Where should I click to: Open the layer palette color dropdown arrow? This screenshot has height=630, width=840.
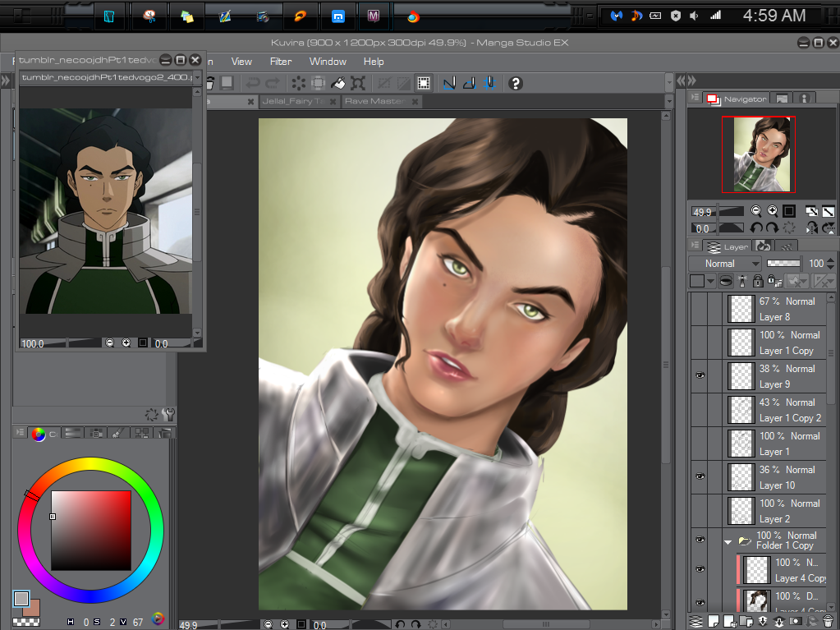pos(711,281)
